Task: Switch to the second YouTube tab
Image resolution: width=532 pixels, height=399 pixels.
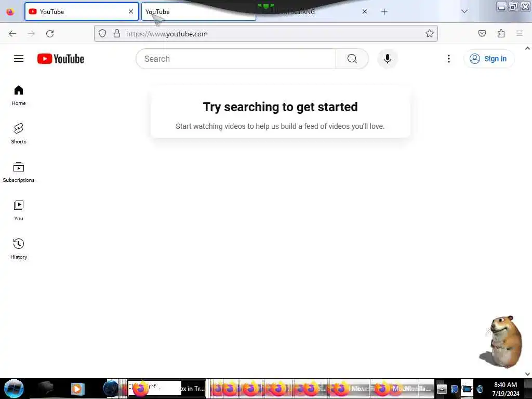Action: (x=198, y=11)
